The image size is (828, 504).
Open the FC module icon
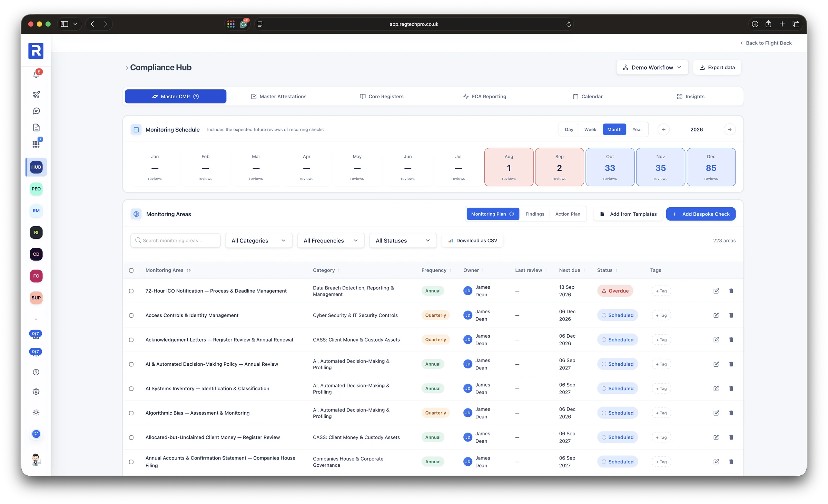click(36, 276)
